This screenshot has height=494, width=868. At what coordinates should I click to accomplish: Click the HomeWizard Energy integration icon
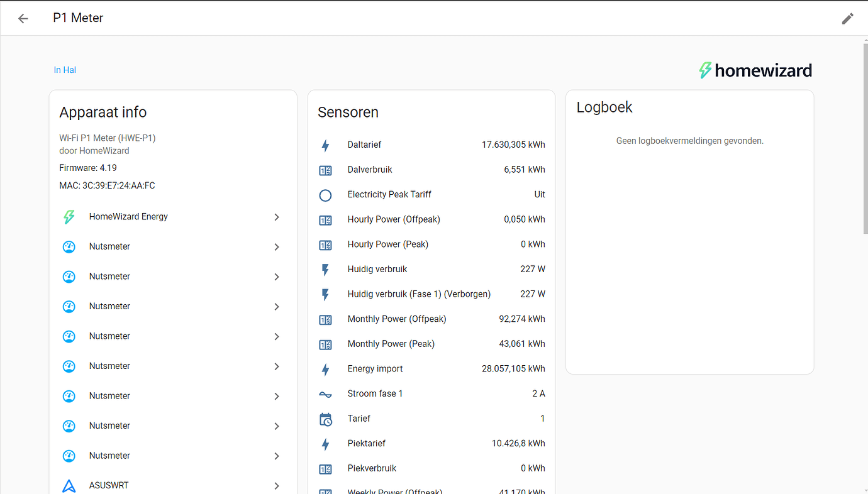[x=69, y=216]
